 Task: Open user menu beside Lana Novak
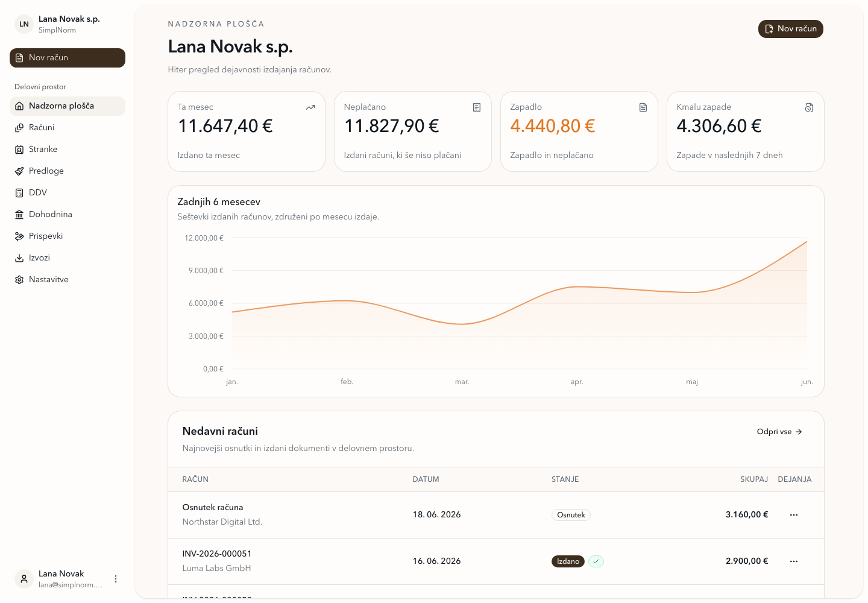coord(116,579)
